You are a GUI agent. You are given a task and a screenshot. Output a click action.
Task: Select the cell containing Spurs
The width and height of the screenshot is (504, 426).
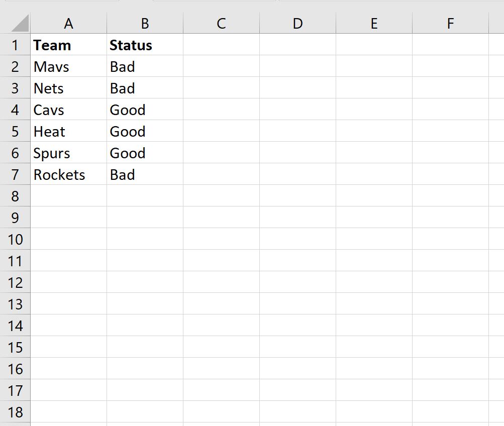tap(68, 153)
